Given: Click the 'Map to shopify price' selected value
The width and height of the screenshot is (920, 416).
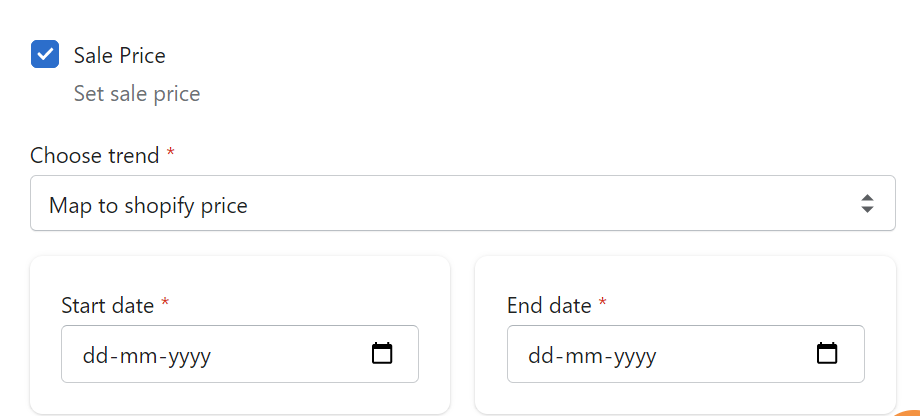Looking at the screenshot, I should coord(148,206).
